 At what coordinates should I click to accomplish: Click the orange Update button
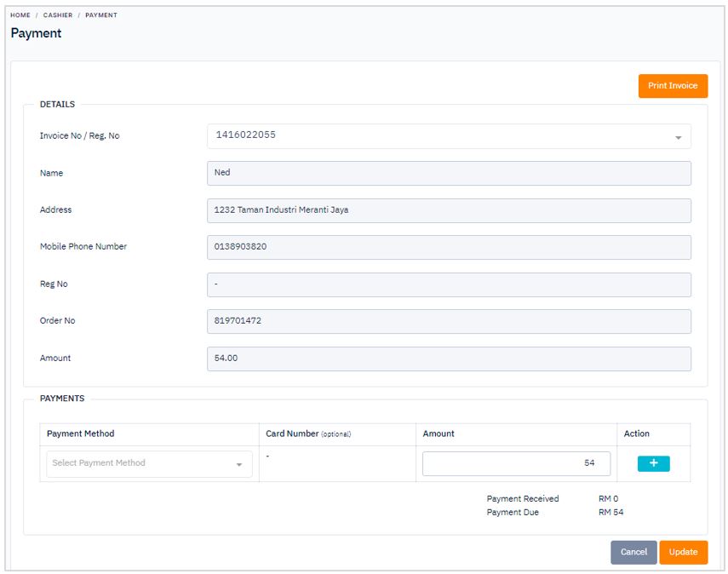point(683,552)
